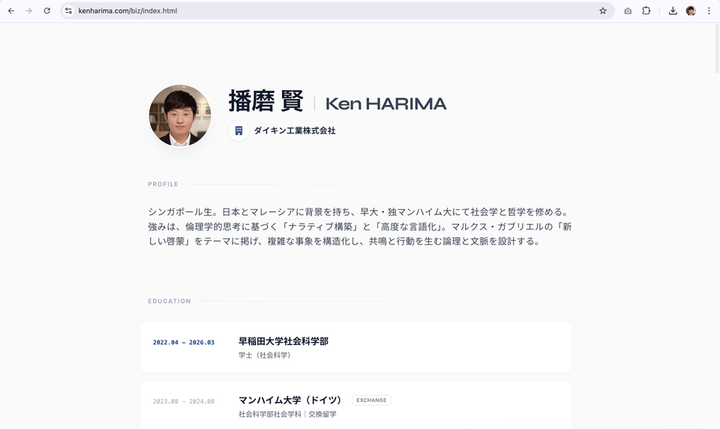
Task: Click the building icon beside company name
Action: click(x=239, y=131)
